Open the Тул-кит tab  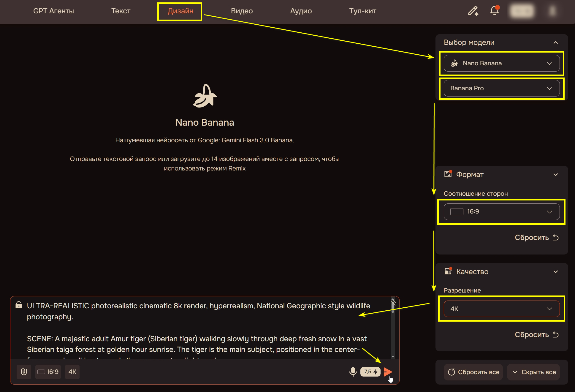tap(362, 11)
